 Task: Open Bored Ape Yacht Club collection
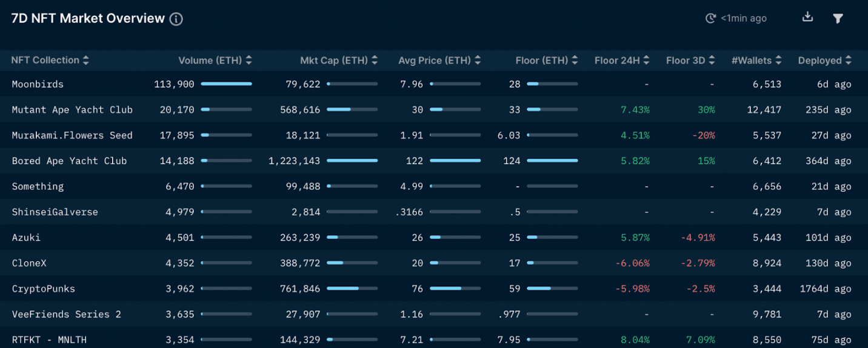point(69,161)
